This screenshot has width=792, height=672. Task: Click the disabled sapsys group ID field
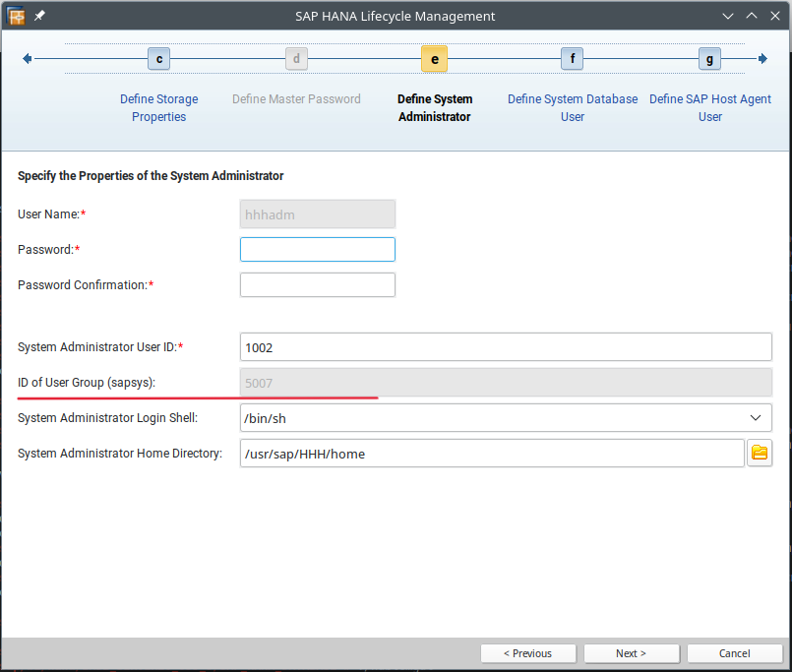(x=506, y=383)
